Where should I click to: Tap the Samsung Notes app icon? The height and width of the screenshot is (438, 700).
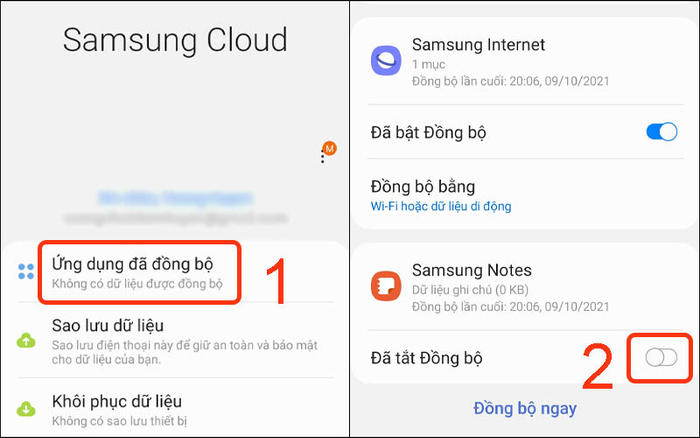(386, 286)
